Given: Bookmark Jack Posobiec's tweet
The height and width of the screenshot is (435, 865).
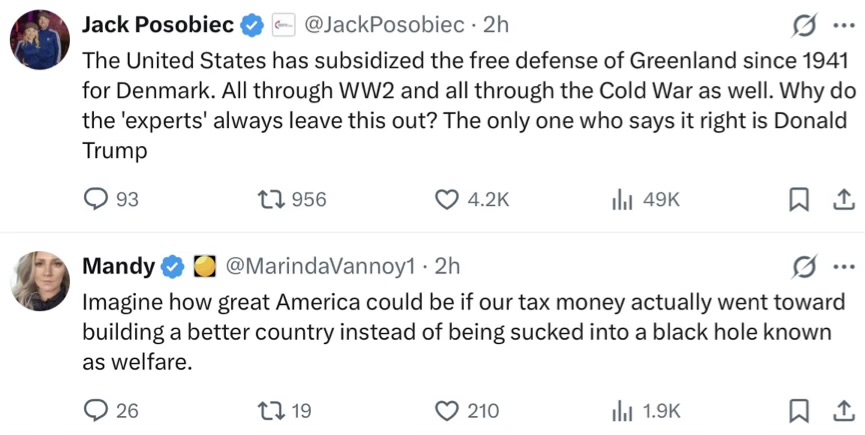Looking at the screenshot, I should (x=798, y=200).
